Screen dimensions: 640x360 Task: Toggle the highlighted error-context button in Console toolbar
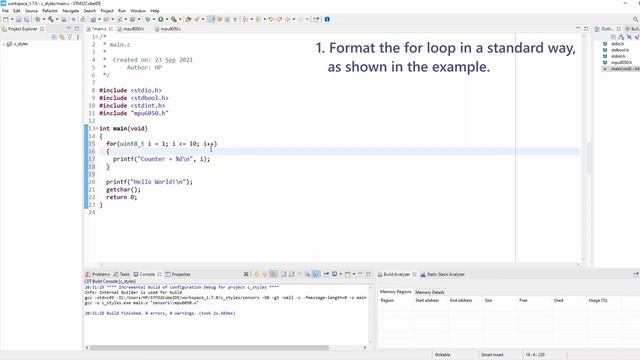273,274
